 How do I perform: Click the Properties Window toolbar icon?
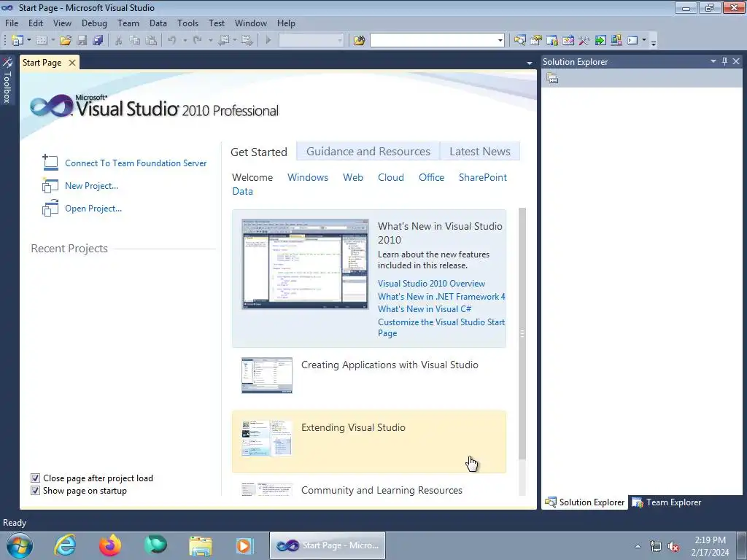(x=536, y=41)
